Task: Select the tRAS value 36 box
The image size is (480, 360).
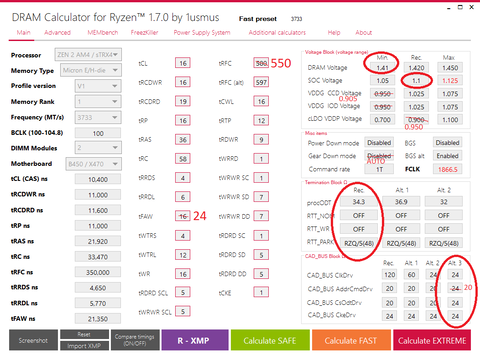Action: 183,140
